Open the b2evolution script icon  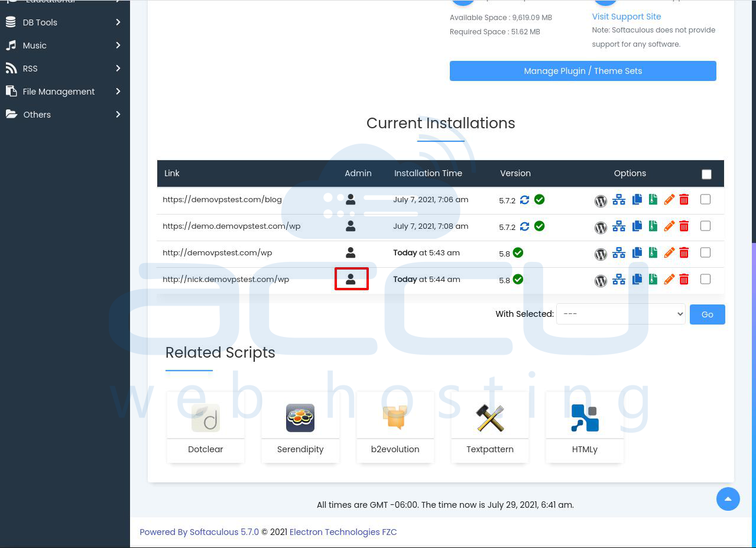[x=395, y=418]
